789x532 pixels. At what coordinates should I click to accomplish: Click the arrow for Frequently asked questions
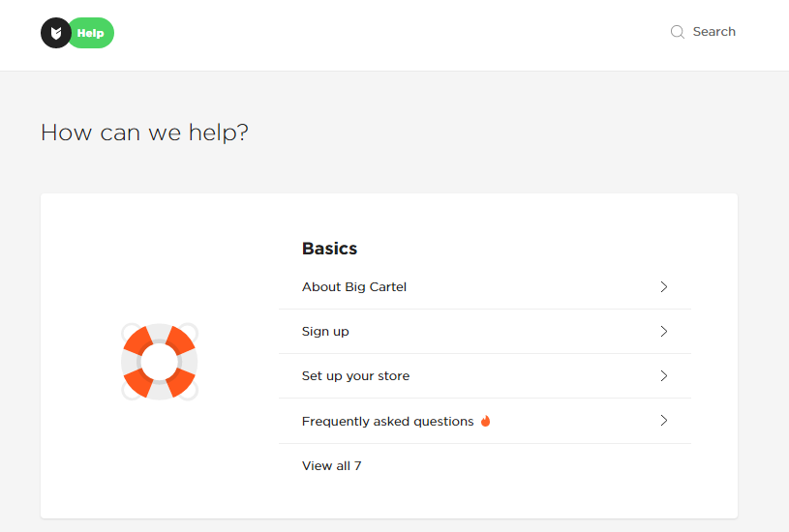(664, 421)
